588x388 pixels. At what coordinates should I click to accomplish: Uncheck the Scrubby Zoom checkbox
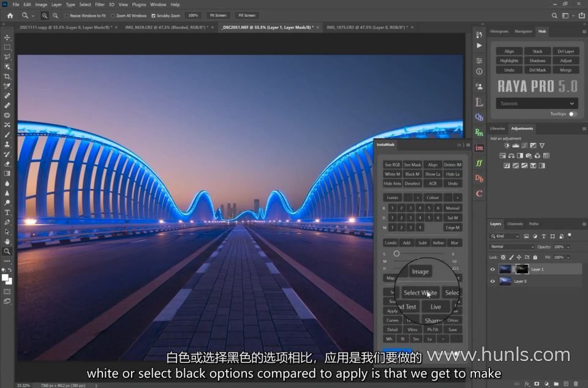pos(153,16)
